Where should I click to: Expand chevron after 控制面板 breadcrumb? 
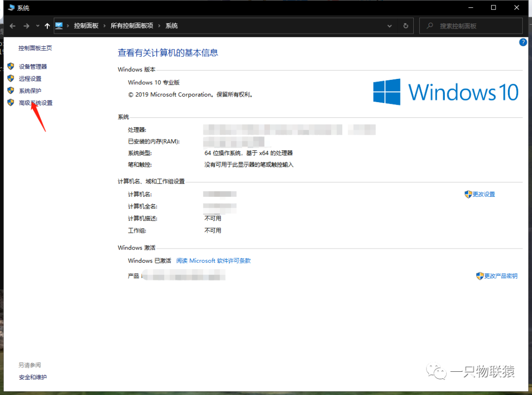pyautogui.click(x=104, y=26)
